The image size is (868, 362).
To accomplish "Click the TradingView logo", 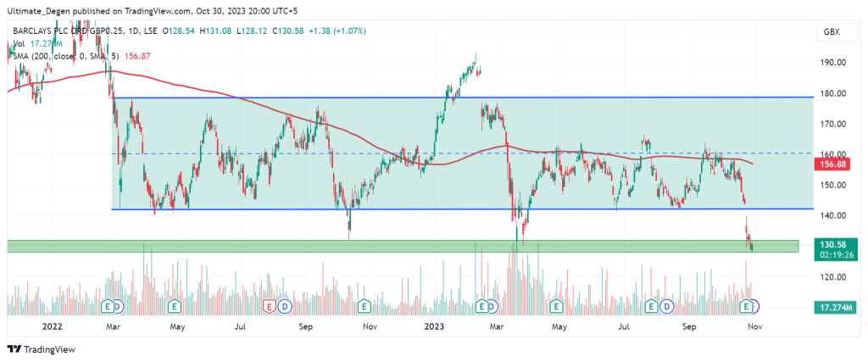I will click(41, 349).
